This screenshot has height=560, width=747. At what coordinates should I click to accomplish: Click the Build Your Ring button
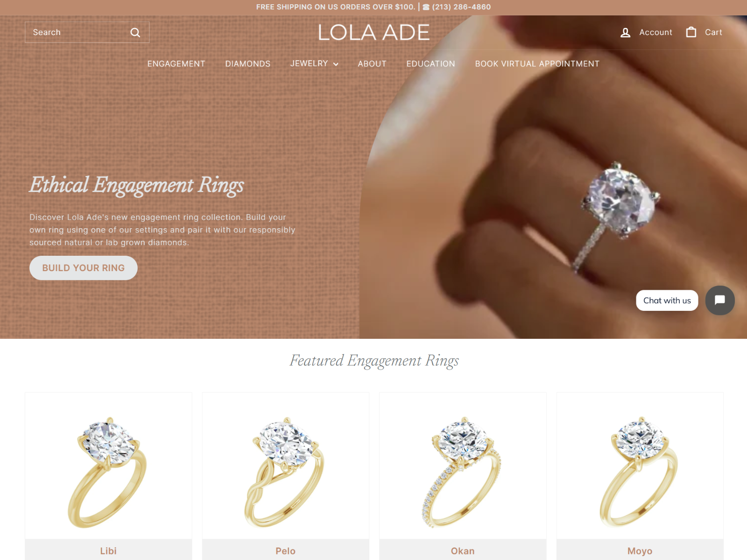pos(84,268)
